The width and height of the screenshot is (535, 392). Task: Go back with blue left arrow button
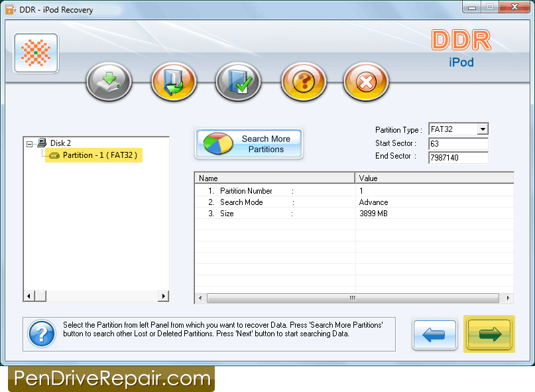click(x=434, y=334)
